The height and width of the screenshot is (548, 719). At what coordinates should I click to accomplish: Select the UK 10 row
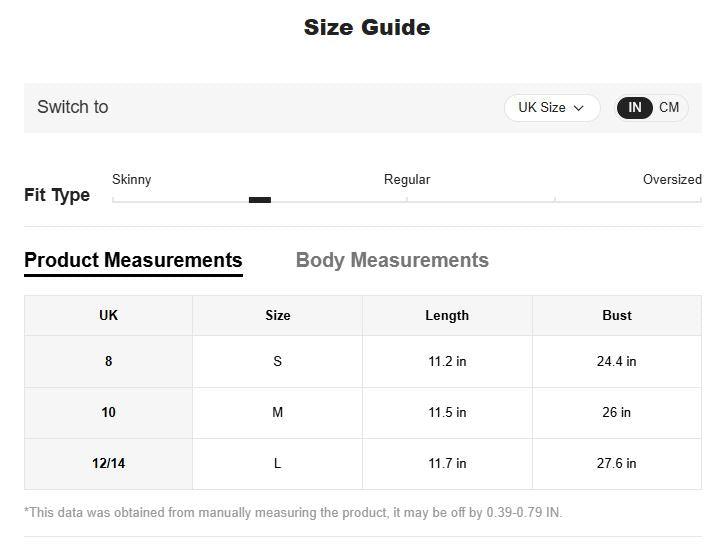108,412
